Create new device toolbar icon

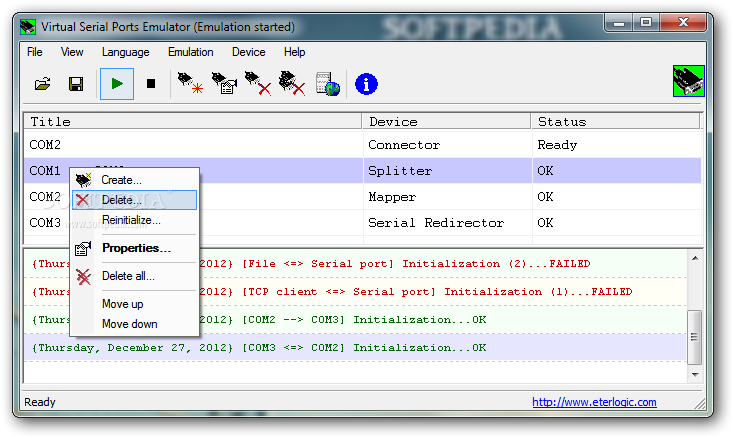tap(190, 83)
